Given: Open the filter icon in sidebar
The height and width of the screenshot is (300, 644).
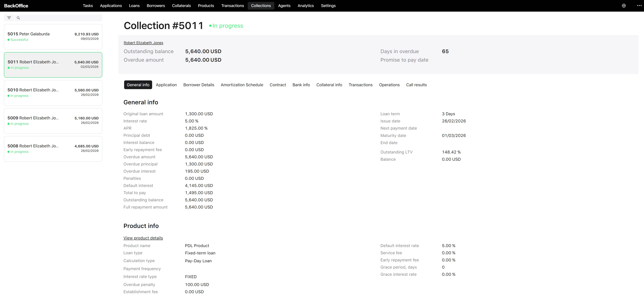Looking at the screenshot, I should click(x=9, y=18).
